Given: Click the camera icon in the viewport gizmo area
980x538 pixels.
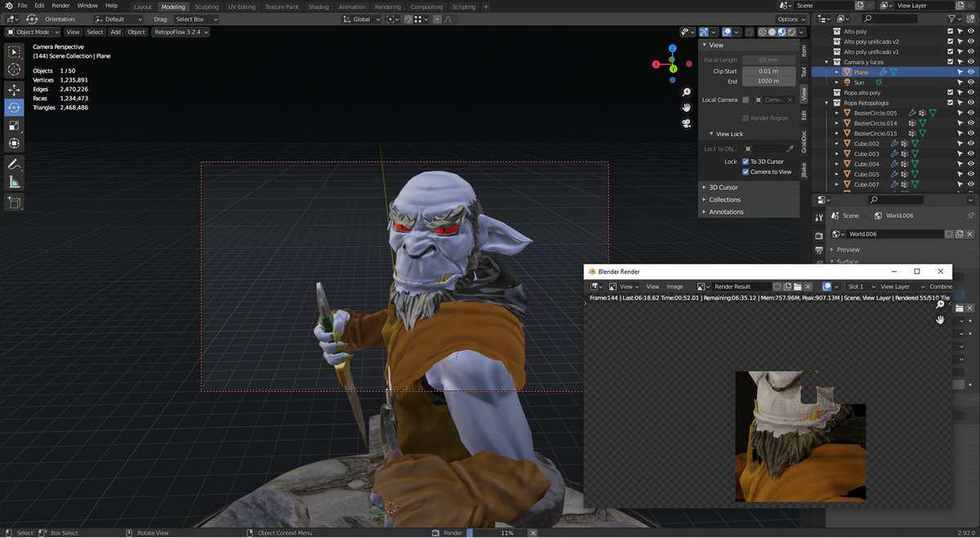Looking at the screenshot, I should tap(687, 123).
